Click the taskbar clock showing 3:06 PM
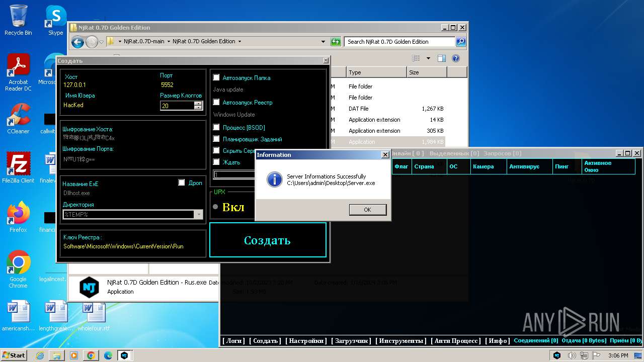The image size is (644, 362). coord(618,355)
